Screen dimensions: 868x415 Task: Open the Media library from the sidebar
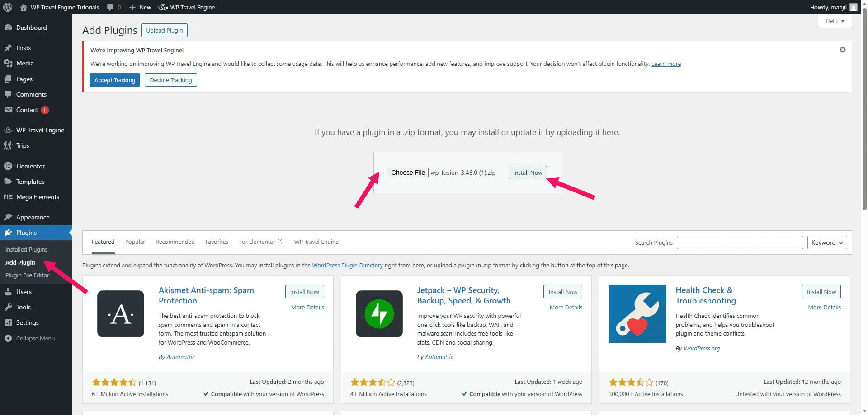[x=9, y=63]
